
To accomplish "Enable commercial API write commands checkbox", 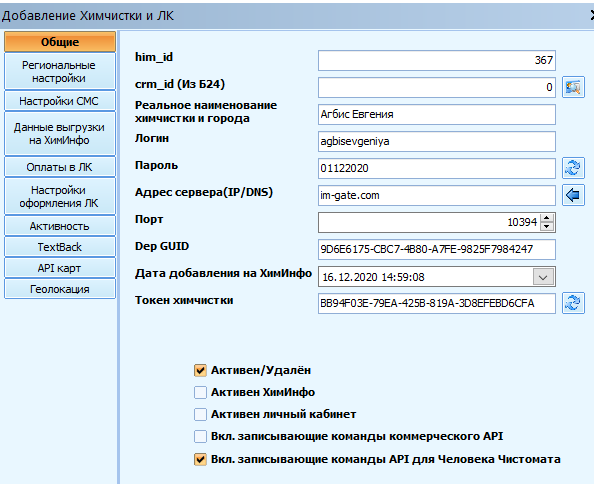I will pos(200,436).
